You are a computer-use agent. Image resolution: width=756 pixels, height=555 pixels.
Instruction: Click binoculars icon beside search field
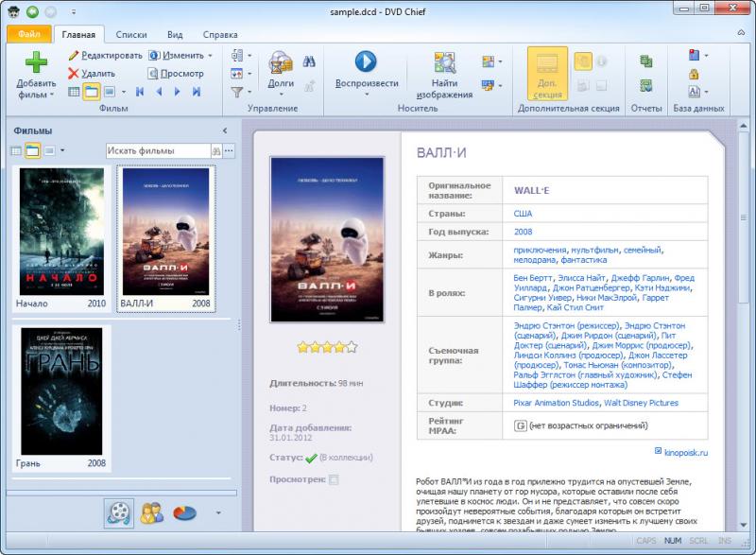tap(216, 151)
